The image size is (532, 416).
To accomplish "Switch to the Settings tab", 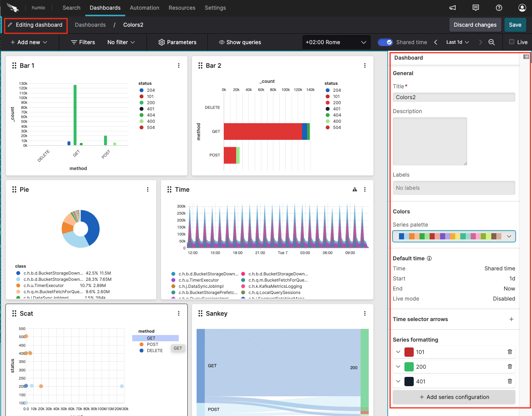I will [215, 8].
